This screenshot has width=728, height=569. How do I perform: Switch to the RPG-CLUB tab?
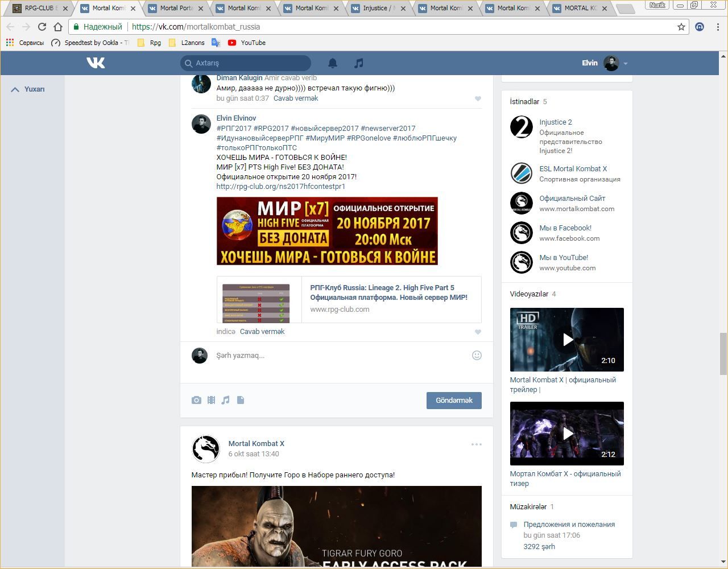pyautogui.click(x=40, y=9)
